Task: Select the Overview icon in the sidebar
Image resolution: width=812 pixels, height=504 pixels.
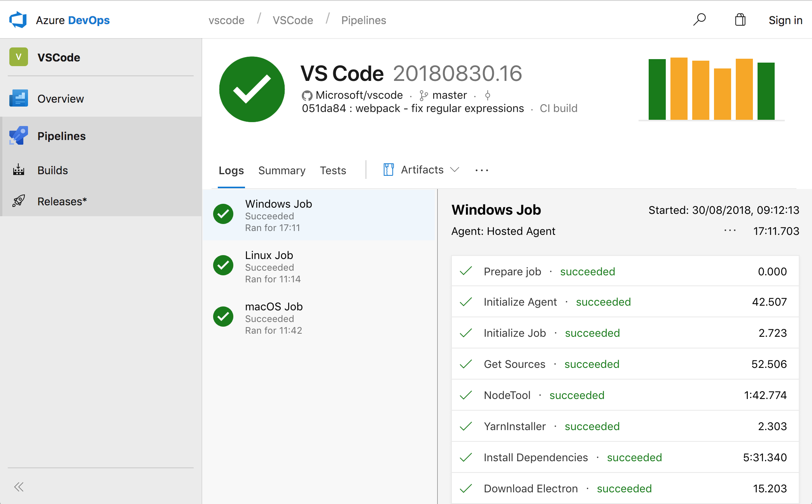Action: click(18, 98)
